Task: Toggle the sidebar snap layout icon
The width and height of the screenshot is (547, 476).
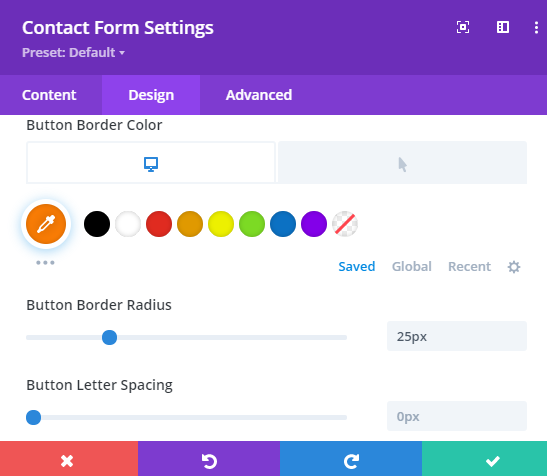Action: click(x=503, y=27)
